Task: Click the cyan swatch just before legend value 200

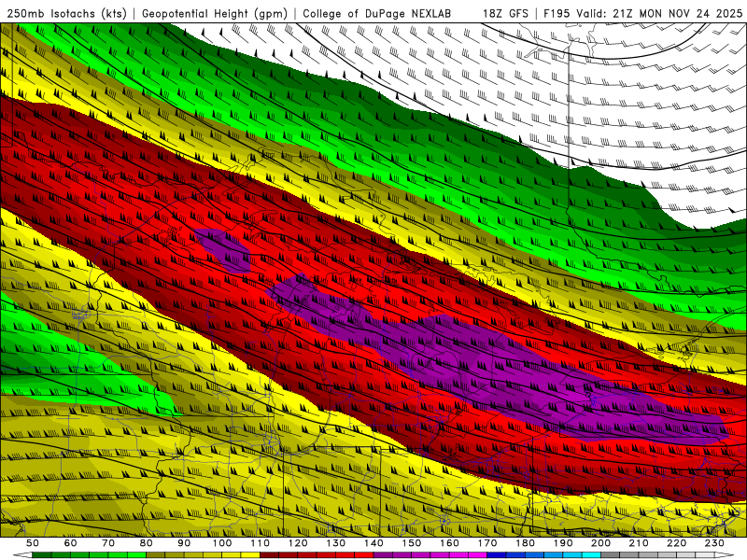Action: click(x=591, y=555)
